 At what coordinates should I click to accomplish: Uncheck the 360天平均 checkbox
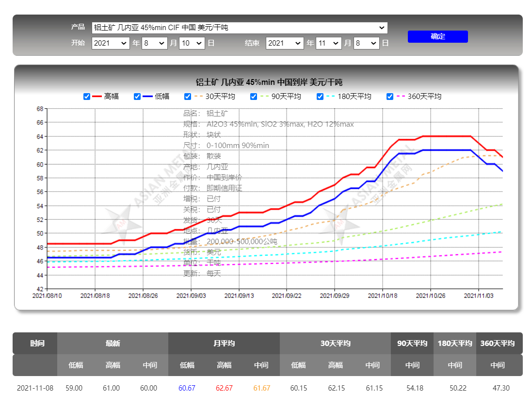pos(390,97)
